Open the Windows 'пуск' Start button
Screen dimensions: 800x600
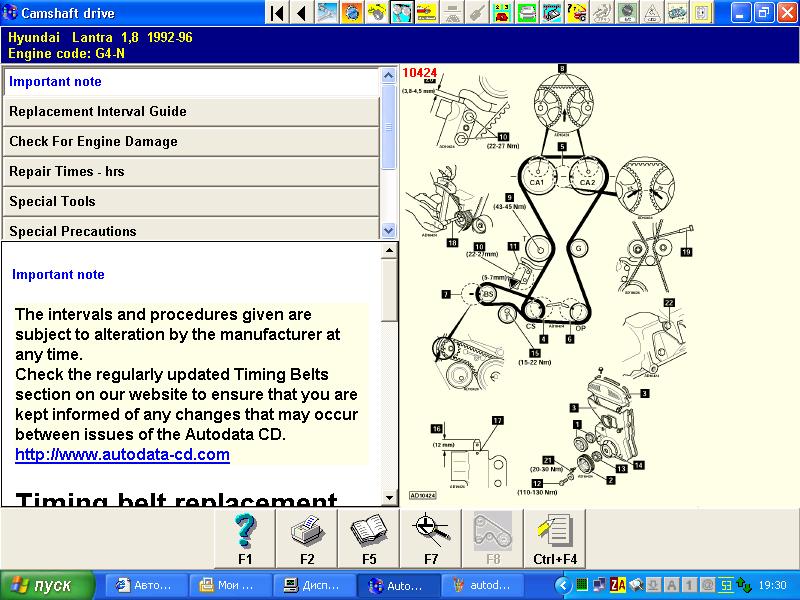point(47,585)
